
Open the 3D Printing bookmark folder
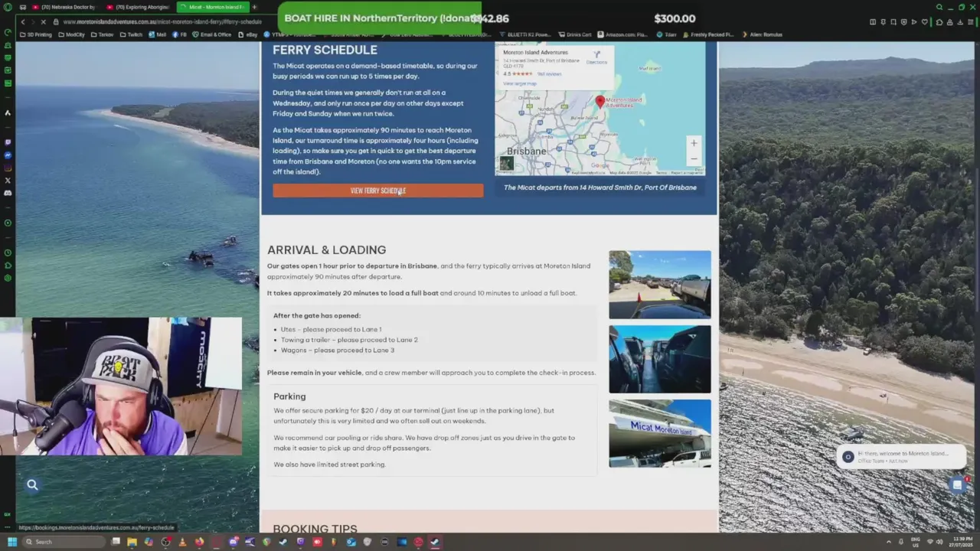[36, 34]
